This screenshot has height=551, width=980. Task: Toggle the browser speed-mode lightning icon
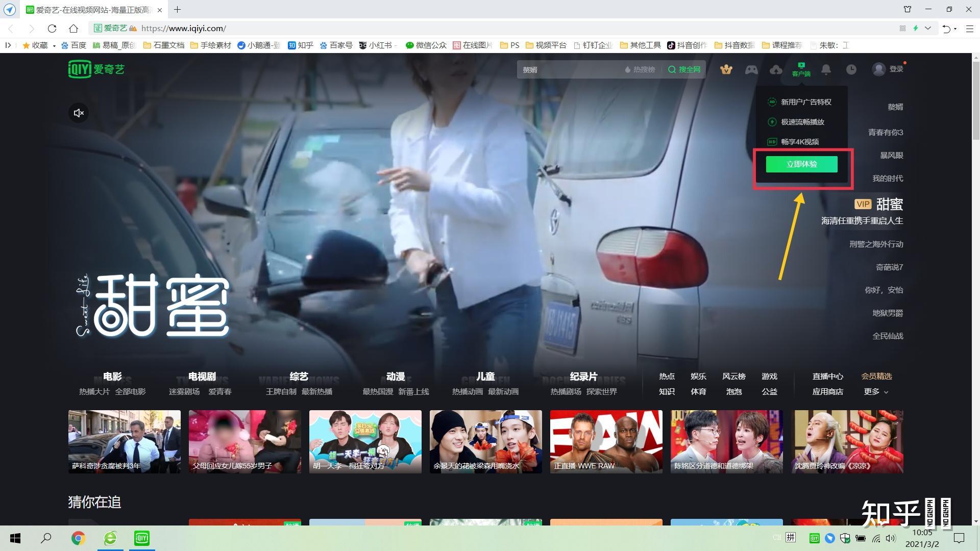point(916,29)
